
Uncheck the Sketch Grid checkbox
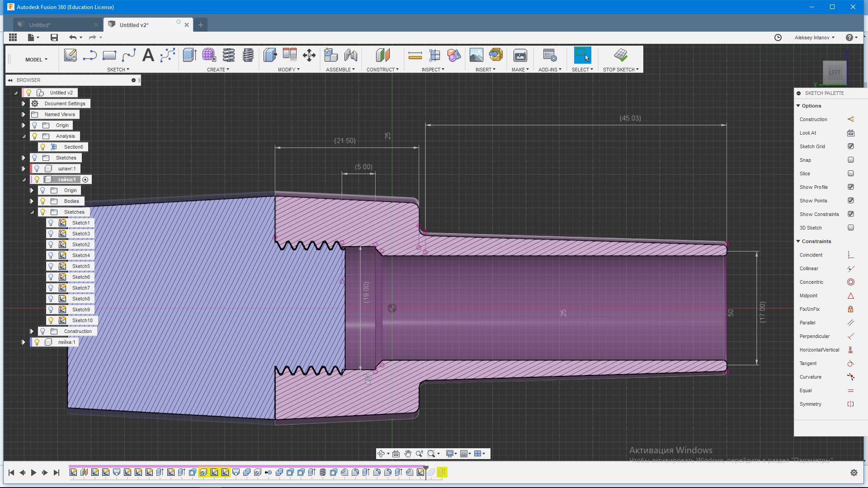click(850, 146)
